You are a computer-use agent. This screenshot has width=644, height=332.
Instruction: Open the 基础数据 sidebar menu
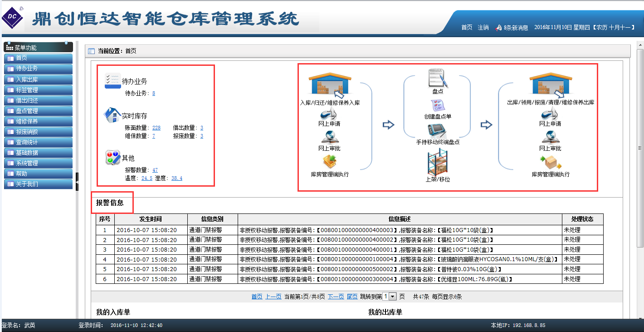coord(38,152)
